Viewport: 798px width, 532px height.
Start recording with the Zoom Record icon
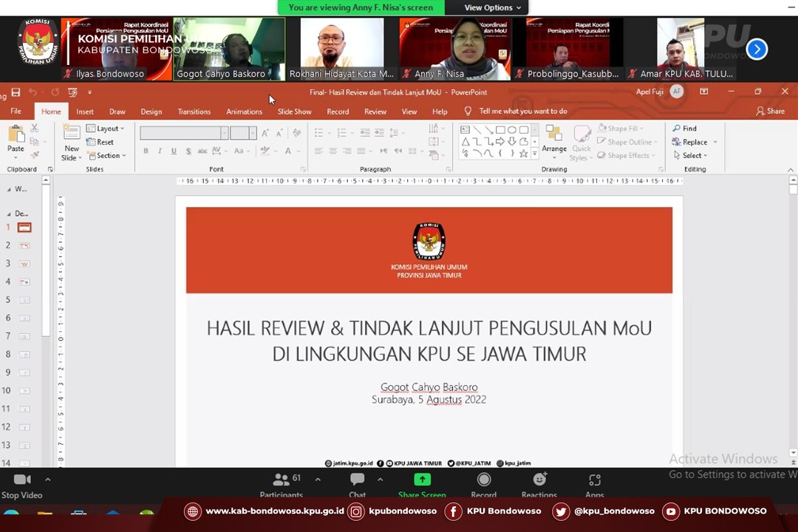[x=484, y=480]
